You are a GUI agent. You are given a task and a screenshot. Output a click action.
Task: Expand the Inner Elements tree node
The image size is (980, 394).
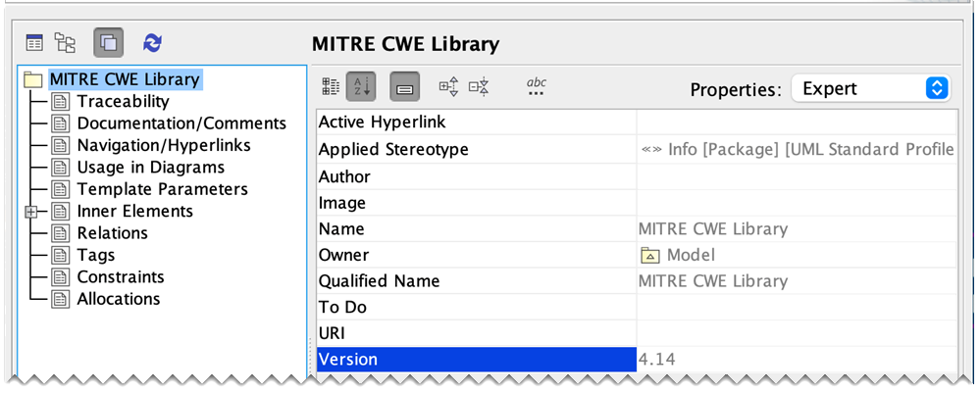(x=30, y=212)
